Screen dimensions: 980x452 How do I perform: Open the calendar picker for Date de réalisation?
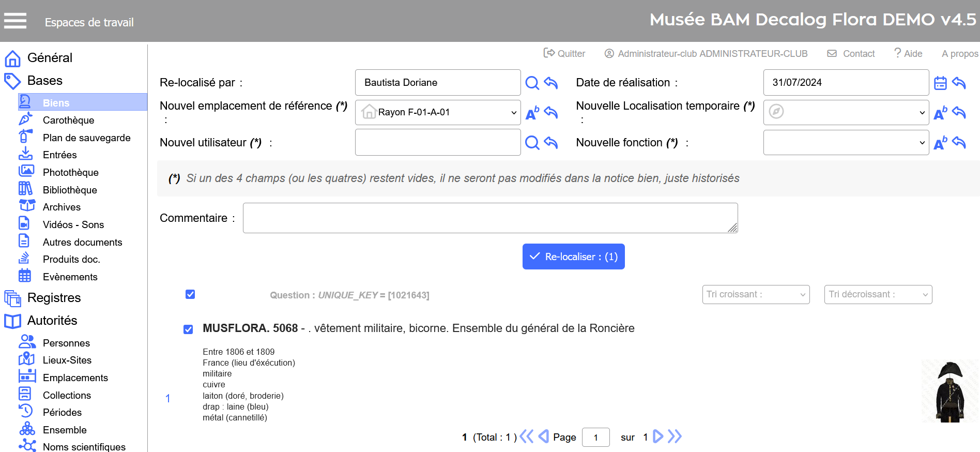point(940,83)
